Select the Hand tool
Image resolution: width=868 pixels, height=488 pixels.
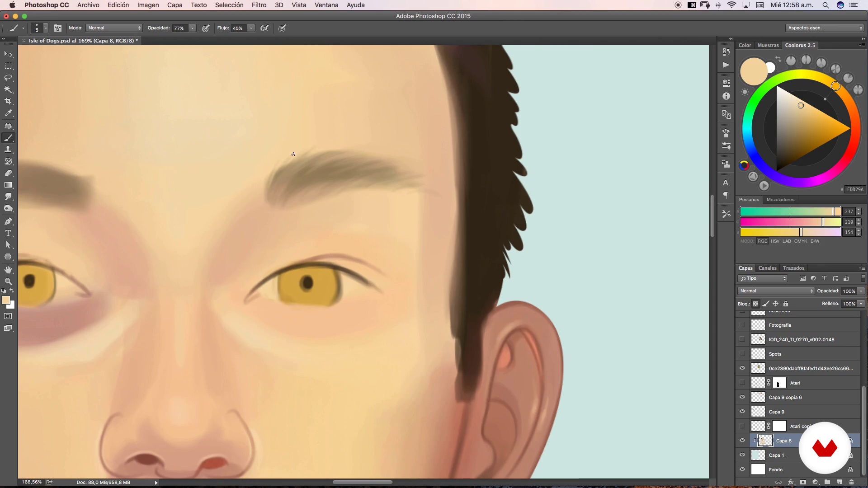click(x=8, y=270)
